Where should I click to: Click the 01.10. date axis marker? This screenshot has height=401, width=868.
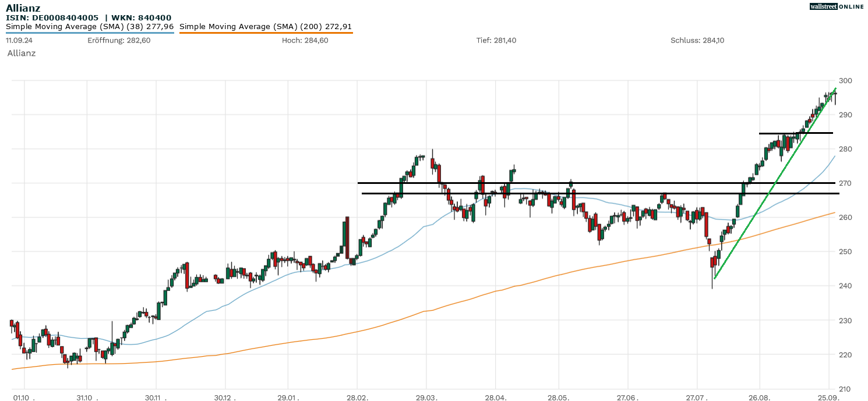click(23, 397)
